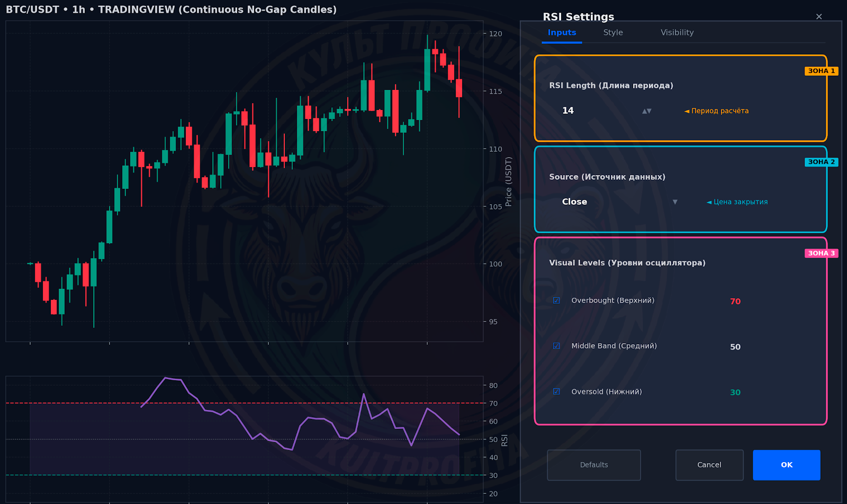Click the BTC/USDT chart title
847x504 pixels.
pos(171,10)
